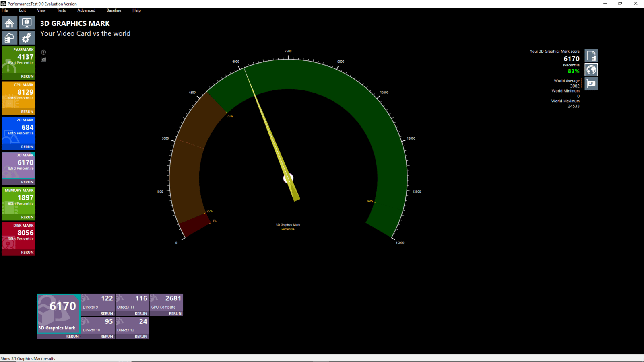Open the System Information monitor icon

pyautogui.click(x=27, y=23)
